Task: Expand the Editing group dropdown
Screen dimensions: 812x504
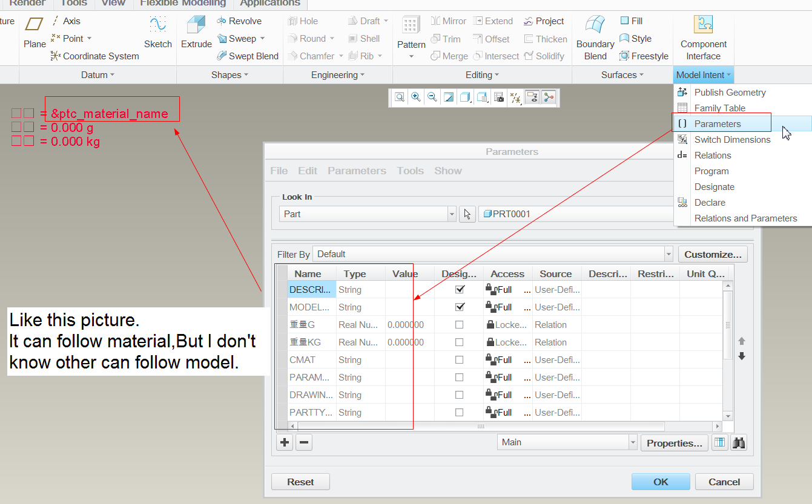Action: click(x=482, y=75)
